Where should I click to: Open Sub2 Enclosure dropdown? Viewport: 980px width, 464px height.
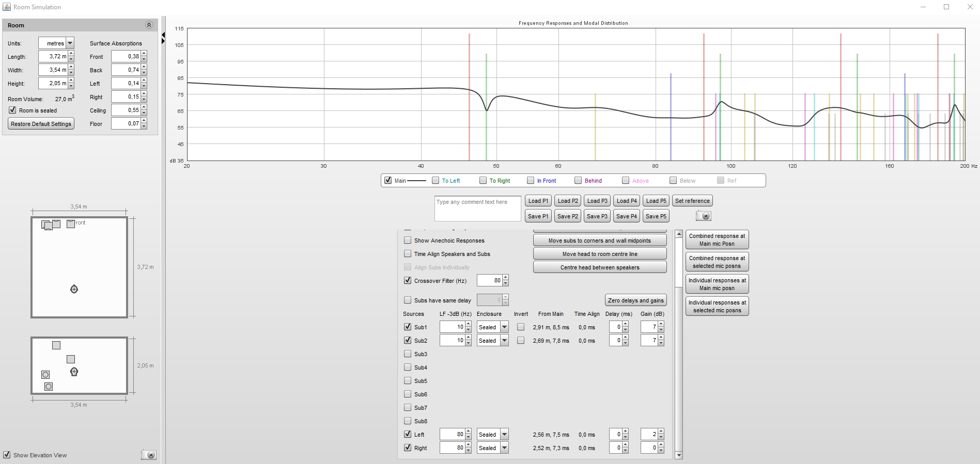[x=505, y=340]
